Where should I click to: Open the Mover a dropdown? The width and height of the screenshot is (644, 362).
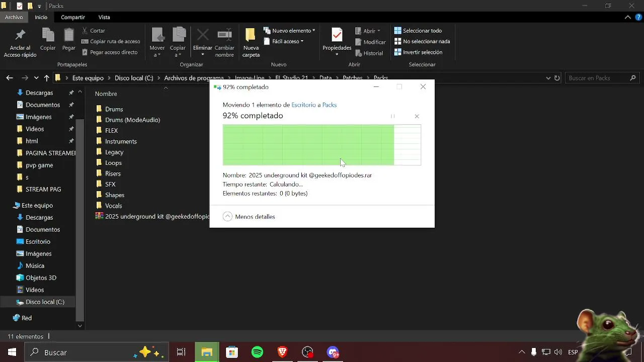coord(157,43)
